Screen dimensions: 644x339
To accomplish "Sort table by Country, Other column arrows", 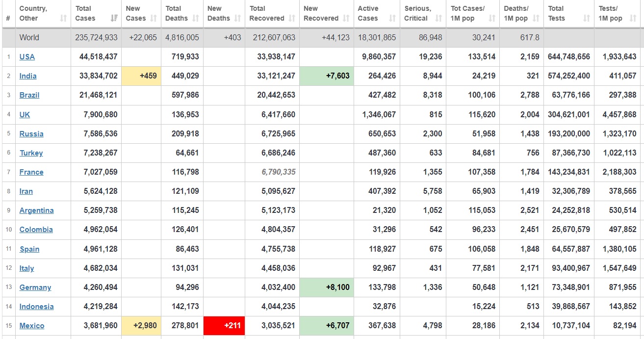I will tap(63, 18).
